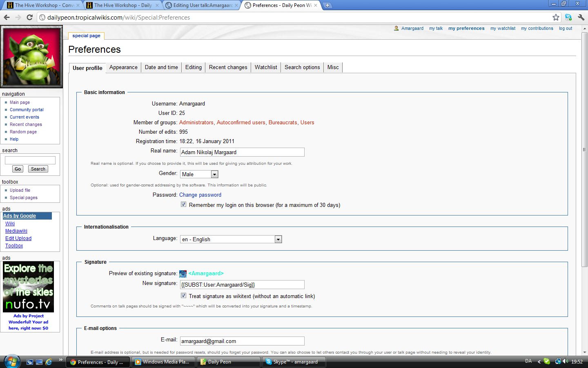Image resolution: width=588 pixels, height=368 pixels.
Task: Select User profile tab
Action: pyautogui.click(x=87, y=68)
